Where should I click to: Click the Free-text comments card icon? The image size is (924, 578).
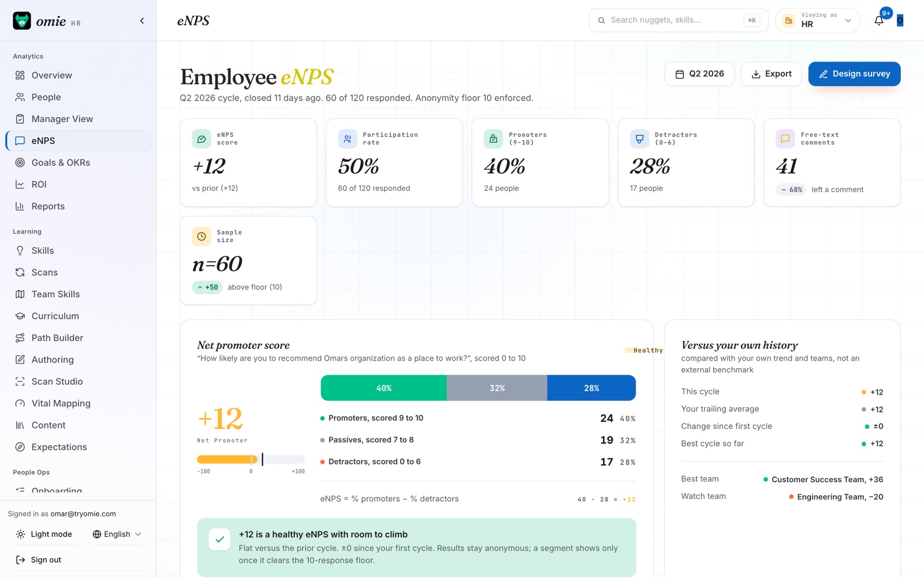(x=785, y=139)
